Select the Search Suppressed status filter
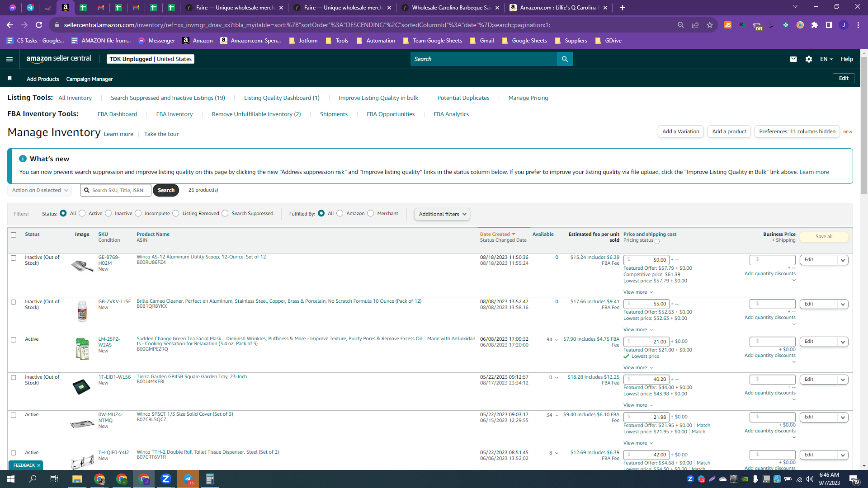The width and height of the screenshot is (868, 488). 225,213
